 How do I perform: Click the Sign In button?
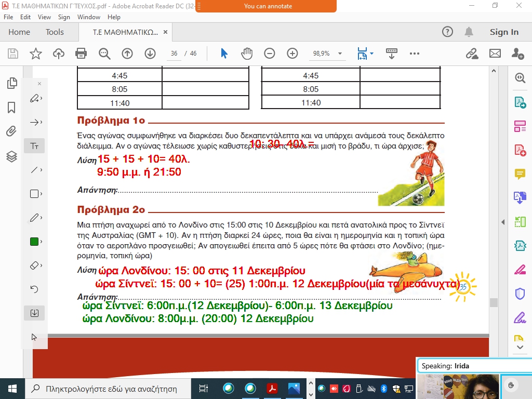pos(504,32)
